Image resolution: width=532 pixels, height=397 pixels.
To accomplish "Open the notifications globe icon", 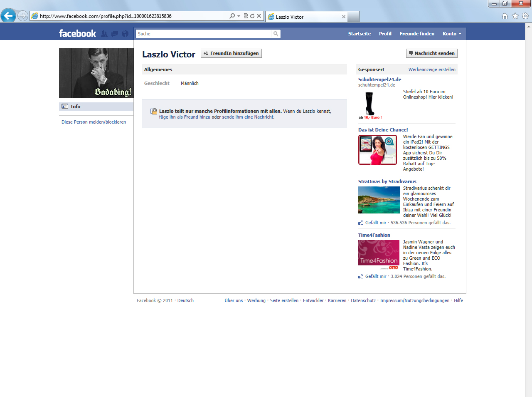I will tap(125, 34).
